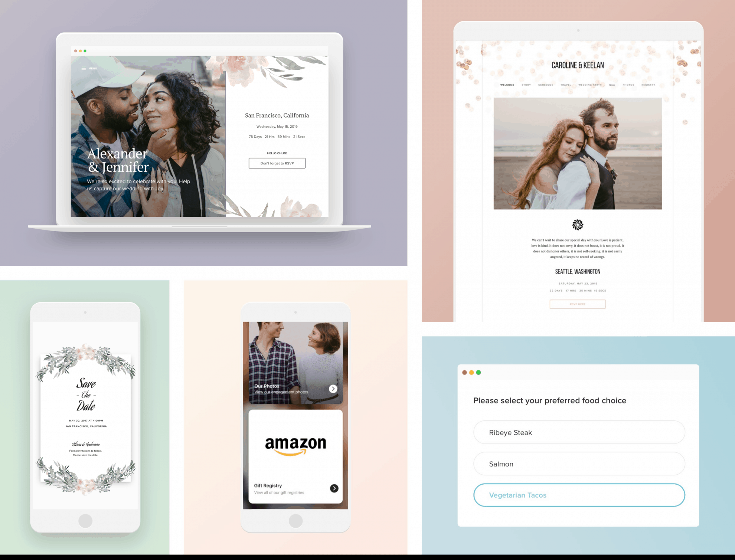Click the RSVP button for Alexander & Jennifer
735x560 pixels.
[x=277, y=164]
